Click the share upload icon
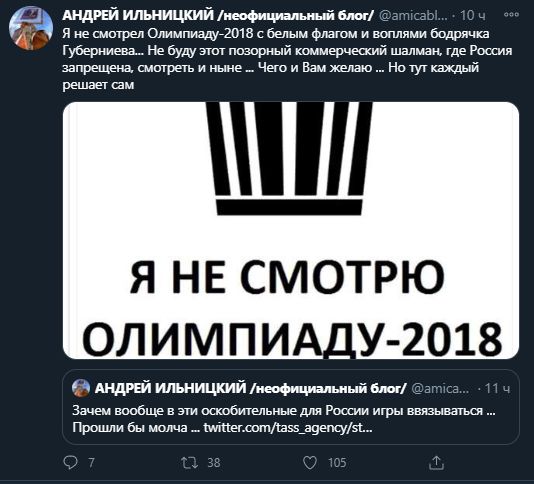This screenshot has height=484, width=534. tap(436, 463)
